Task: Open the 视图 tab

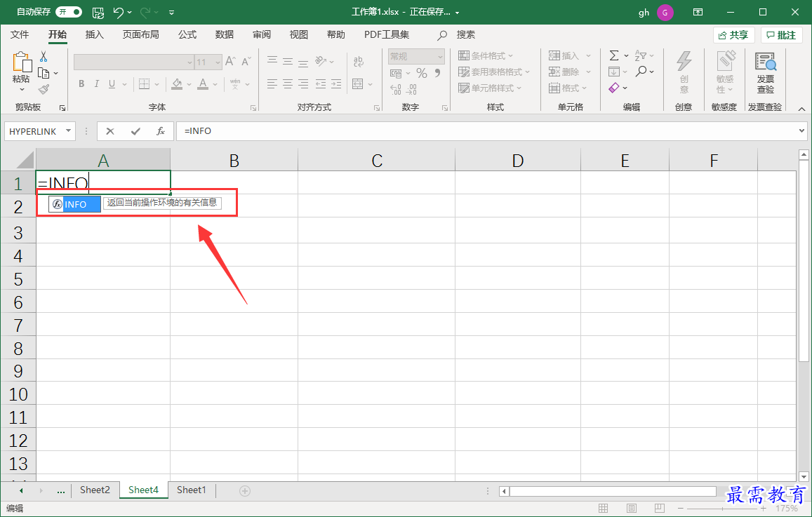Action: tap(299, 34)
